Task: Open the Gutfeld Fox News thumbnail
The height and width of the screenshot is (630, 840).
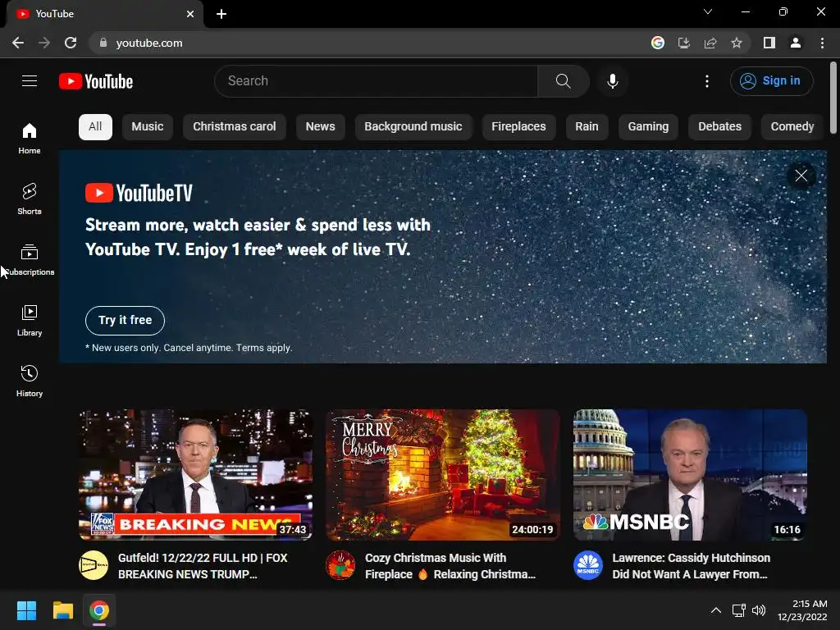Action: coord(195,475)
